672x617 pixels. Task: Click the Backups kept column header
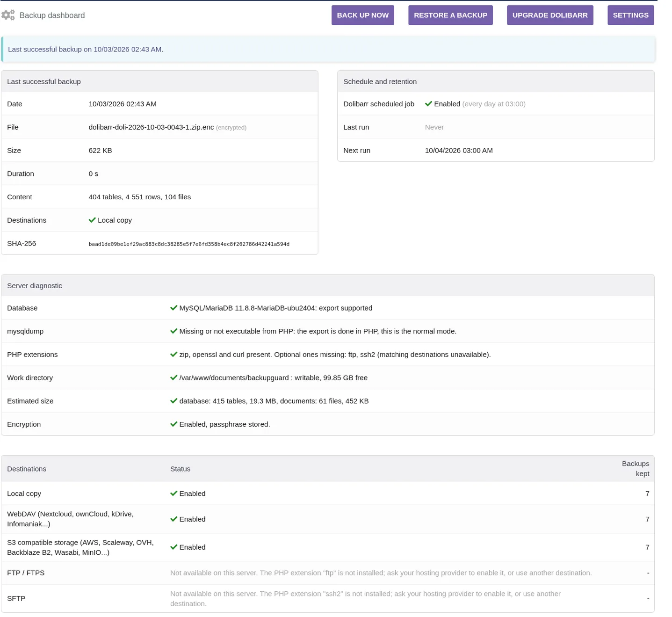636,469
